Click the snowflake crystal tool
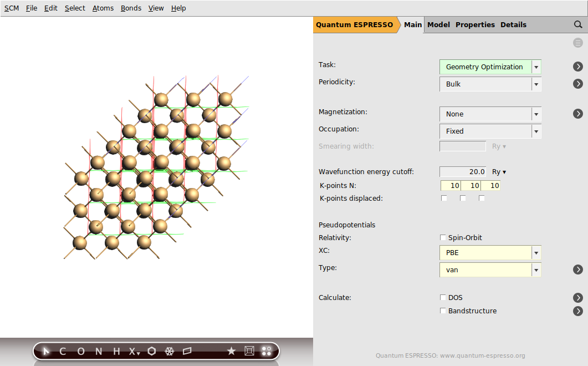Screen dimensions: 588x366 click(170, 352)
